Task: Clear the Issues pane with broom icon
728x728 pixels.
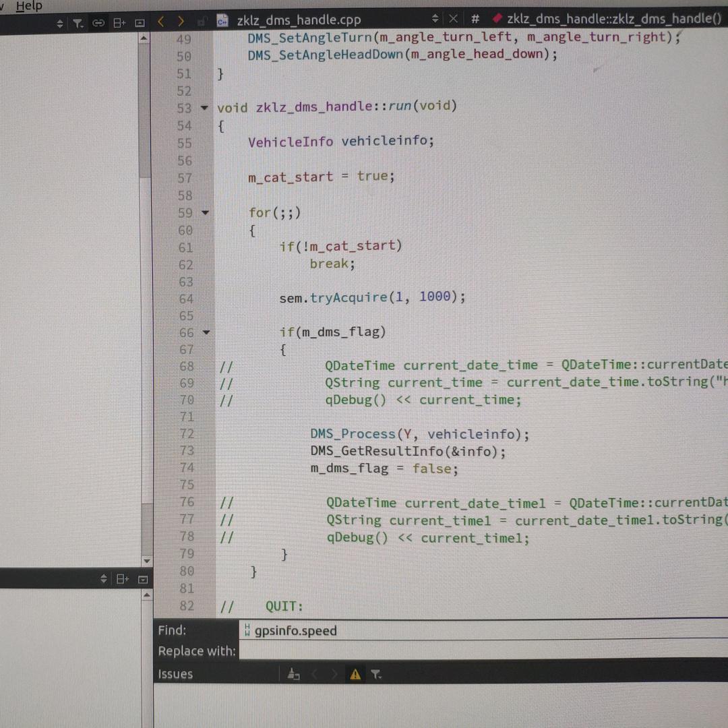Action: [293, 674]
